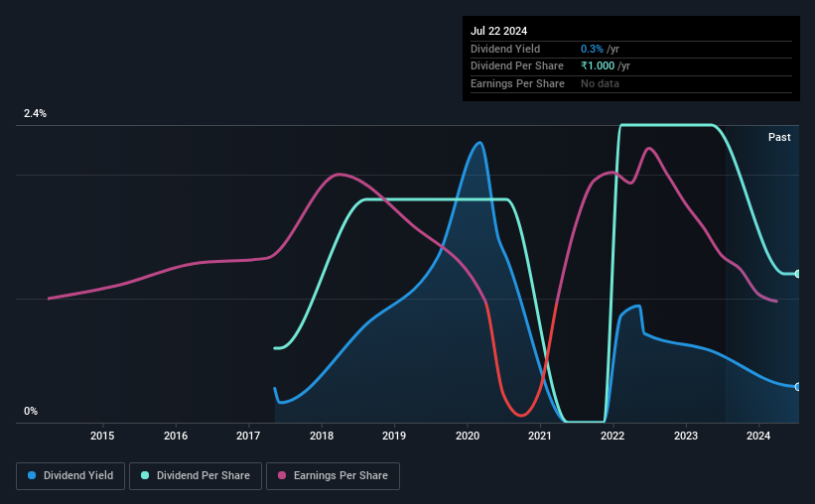
Task: Click the 0% y-axis label
Action: click(x=31, y=411)
